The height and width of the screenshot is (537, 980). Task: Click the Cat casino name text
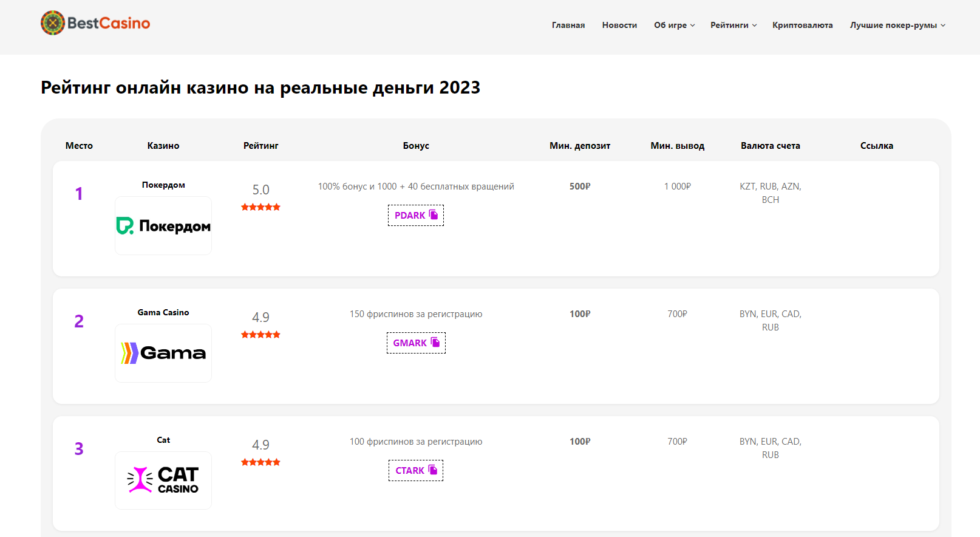point(163,440)
